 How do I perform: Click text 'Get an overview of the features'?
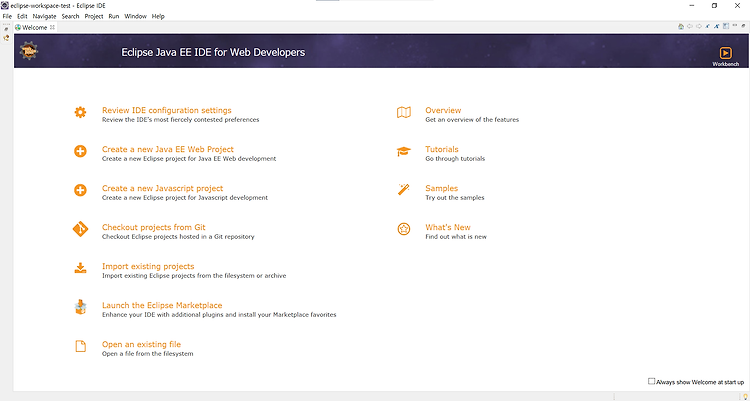coord(472,120)
